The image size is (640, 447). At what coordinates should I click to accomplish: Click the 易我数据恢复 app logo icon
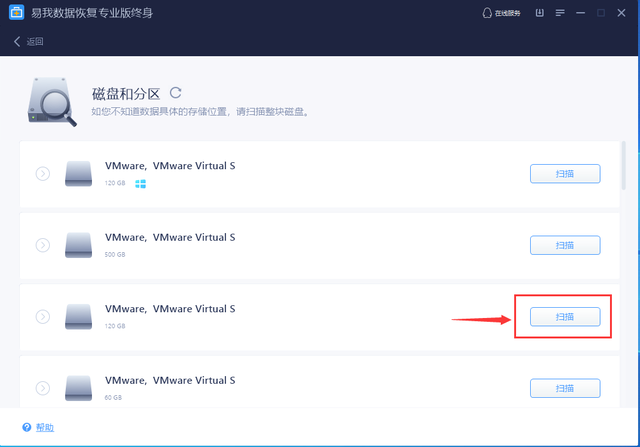[17, 13]
